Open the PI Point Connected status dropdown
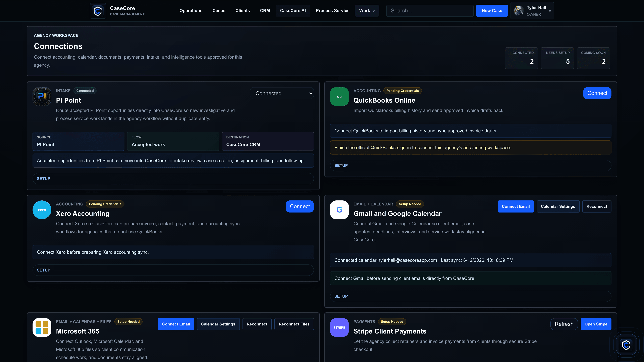Screen dimensions: 644x362 (x=282, y=93)
